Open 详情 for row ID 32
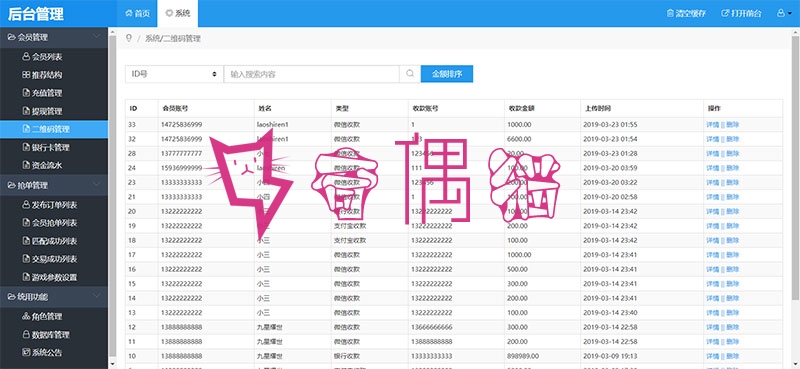800x369 pixels. (x=712, y=139)
